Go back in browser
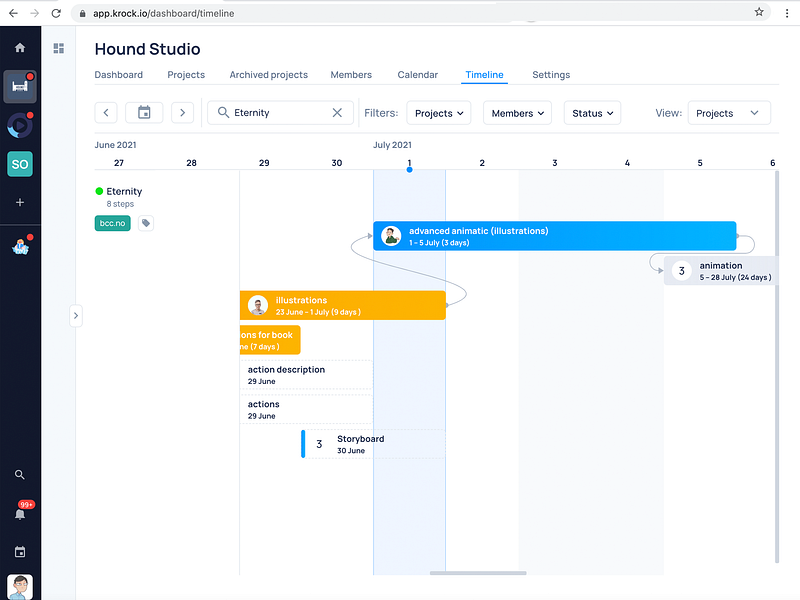Screen dimensions: 800x600 pos(14,13)
